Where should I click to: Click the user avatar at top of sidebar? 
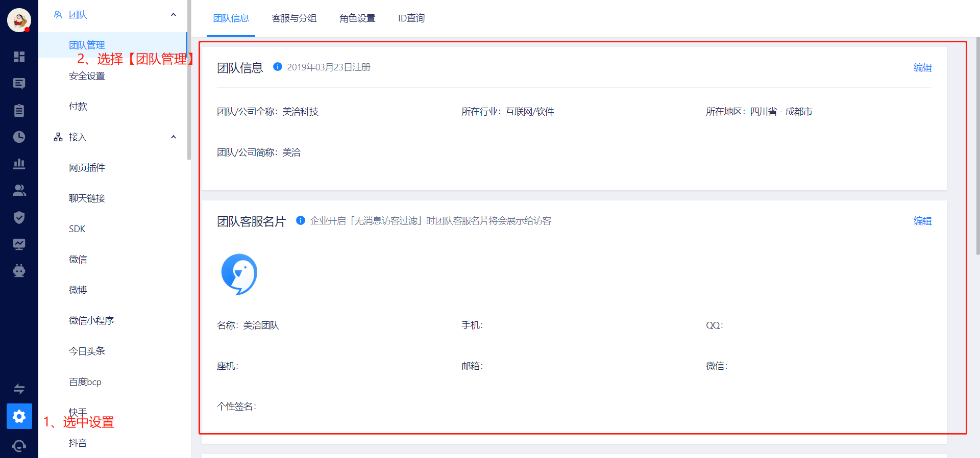tap(19, 20)
